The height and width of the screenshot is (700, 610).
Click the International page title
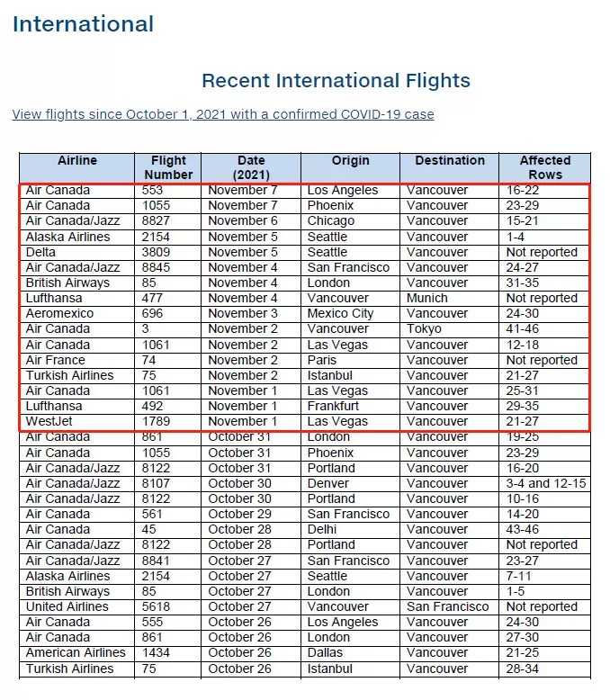coord(83,24)
